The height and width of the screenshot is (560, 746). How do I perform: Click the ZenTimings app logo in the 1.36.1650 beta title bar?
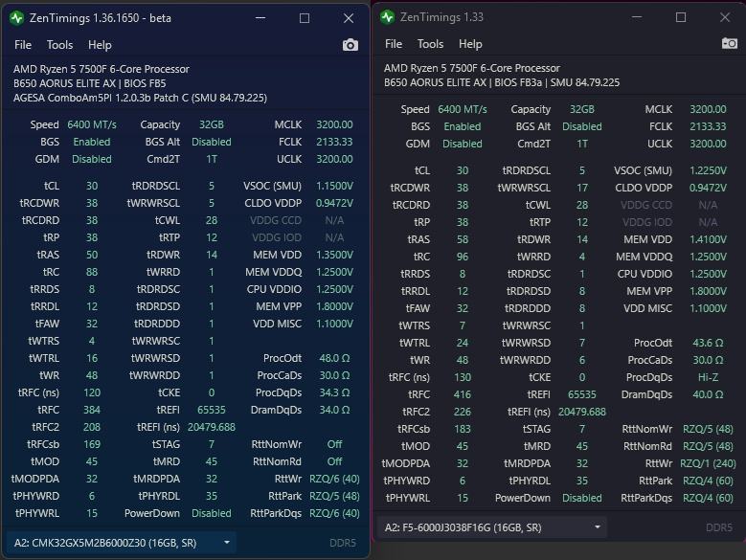[x=17, y=18]
